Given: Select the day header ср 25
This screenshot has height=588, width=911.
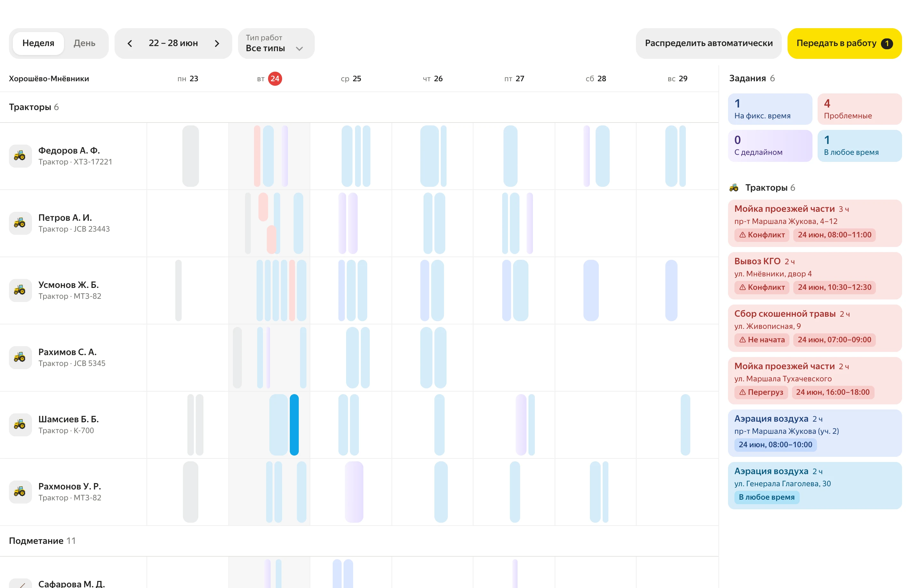Looking at the screenshot, I should (x=351, y=79).
